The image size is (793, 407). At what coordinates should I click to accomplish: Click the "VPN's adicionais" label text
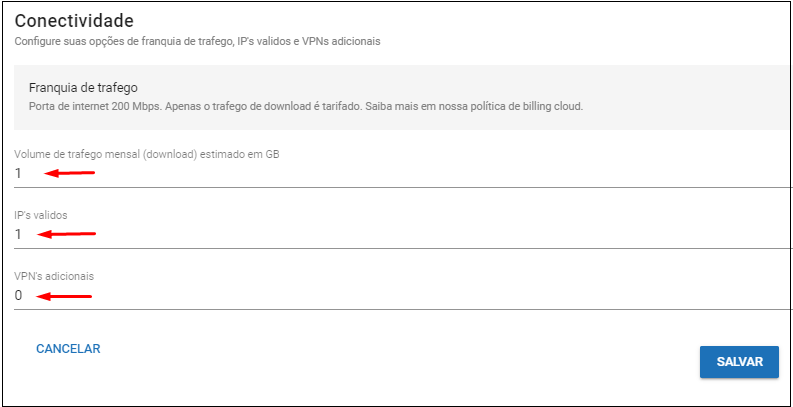coord(54,275)
